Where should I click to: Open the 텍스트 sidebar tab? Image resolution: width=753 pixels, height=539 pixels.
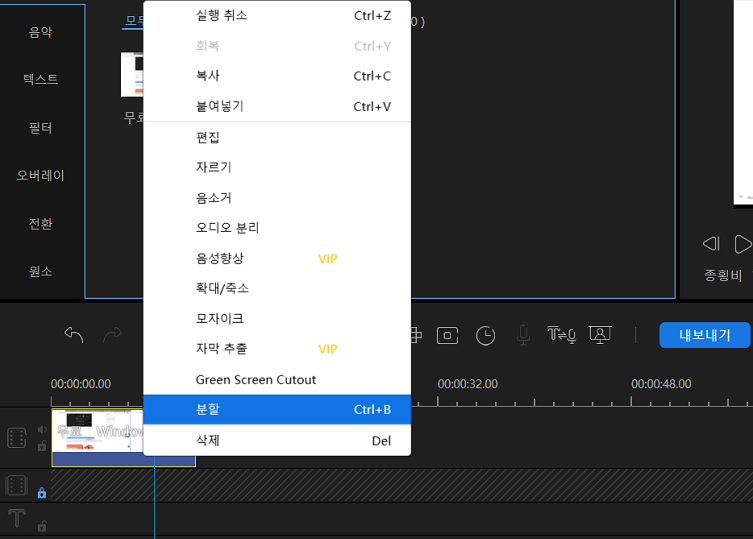(x=40, y=79)
